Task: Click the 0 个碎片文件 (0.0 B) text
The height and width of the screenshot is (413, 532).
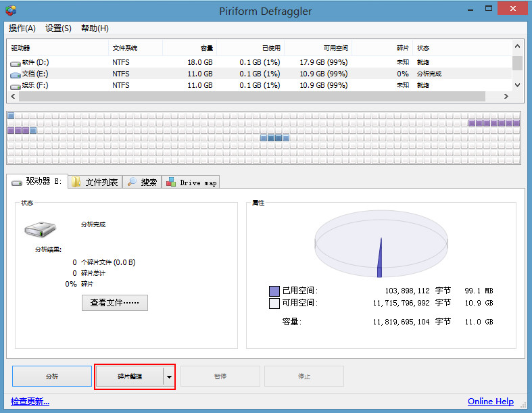Action: 104,262
